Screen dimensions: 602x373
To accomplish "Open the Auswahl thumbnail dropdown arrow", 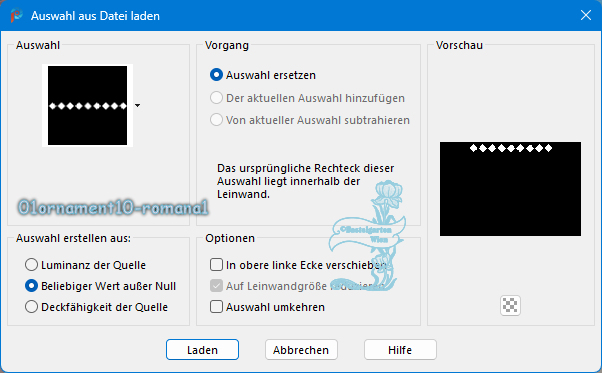I will coord(137,106).
